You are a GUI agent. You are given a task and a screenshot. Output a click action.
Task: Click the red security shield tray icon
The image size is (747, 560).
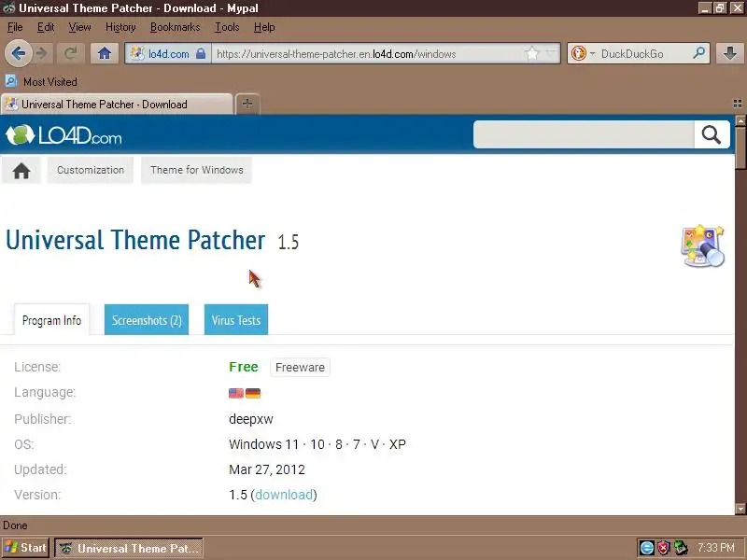click(x=663, y=548)
